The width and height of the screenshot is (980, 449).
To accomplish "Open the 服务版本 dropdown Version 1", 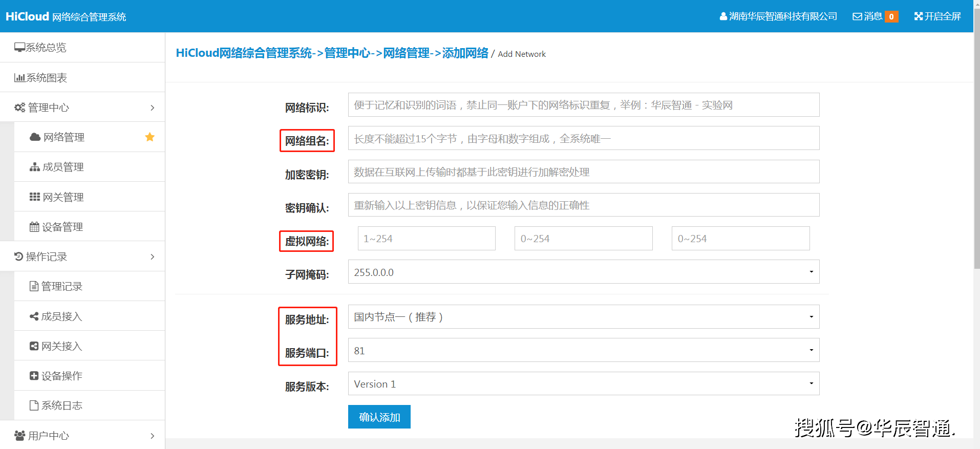I will tap(584, 383).
